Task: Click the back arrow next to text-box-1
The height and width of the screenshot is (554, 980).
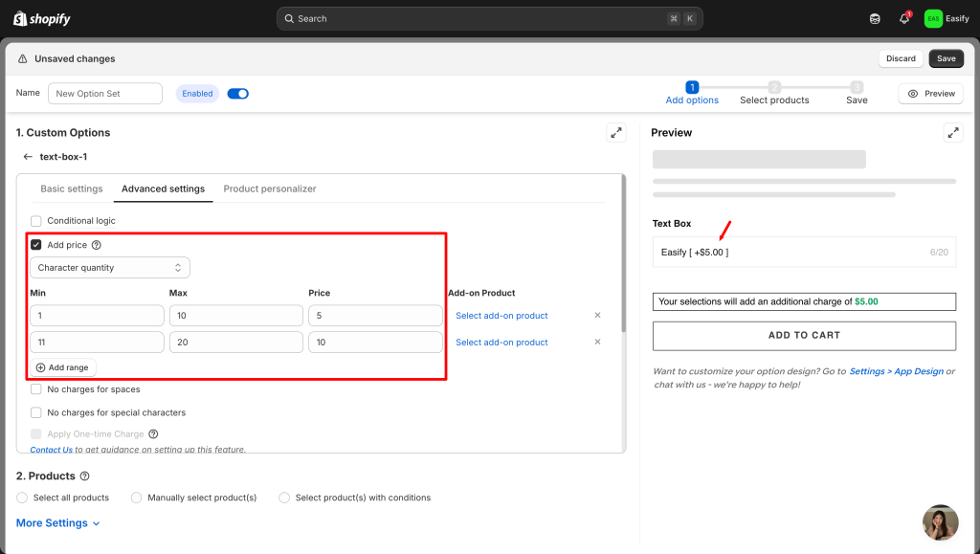Action: (x=28, y=157)
